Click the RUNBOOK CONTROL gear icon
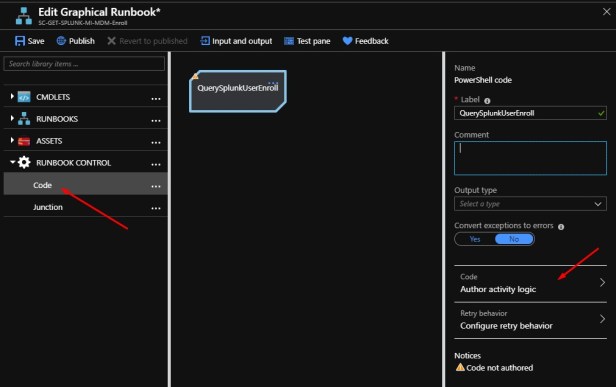 [24, 162]
